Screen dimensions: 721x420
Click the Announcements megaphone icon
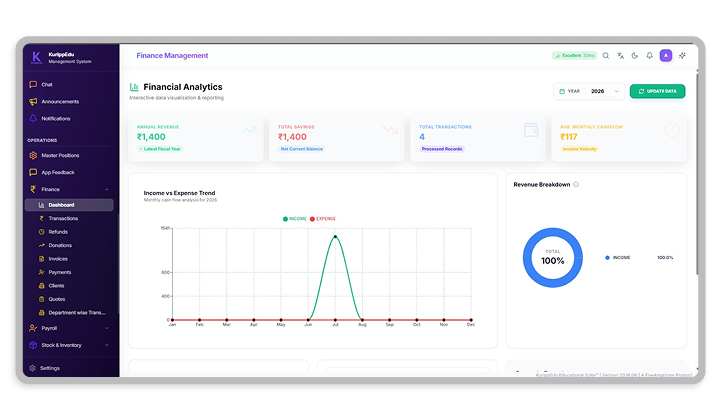pyautogui.click(x=33, y=102)
